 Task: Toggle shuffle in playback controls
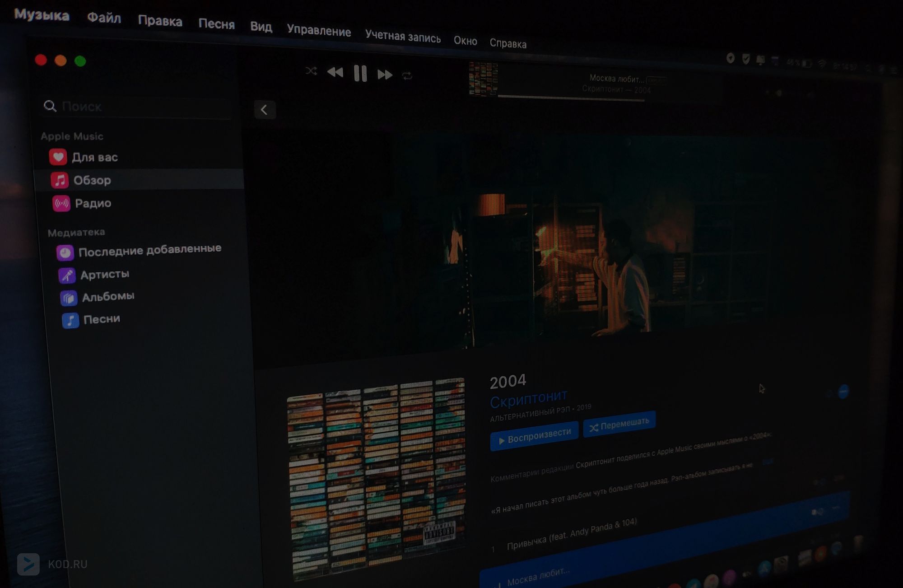pyautogui.click(x=311, y=71)
